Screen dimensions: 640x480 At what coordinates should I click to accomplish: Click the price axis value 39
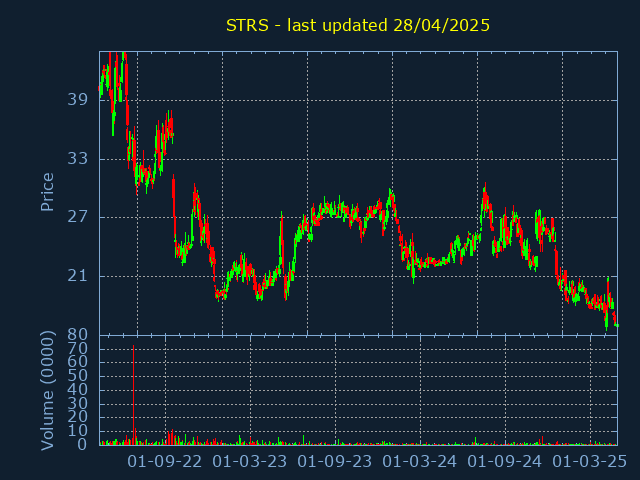pos(78,99)
